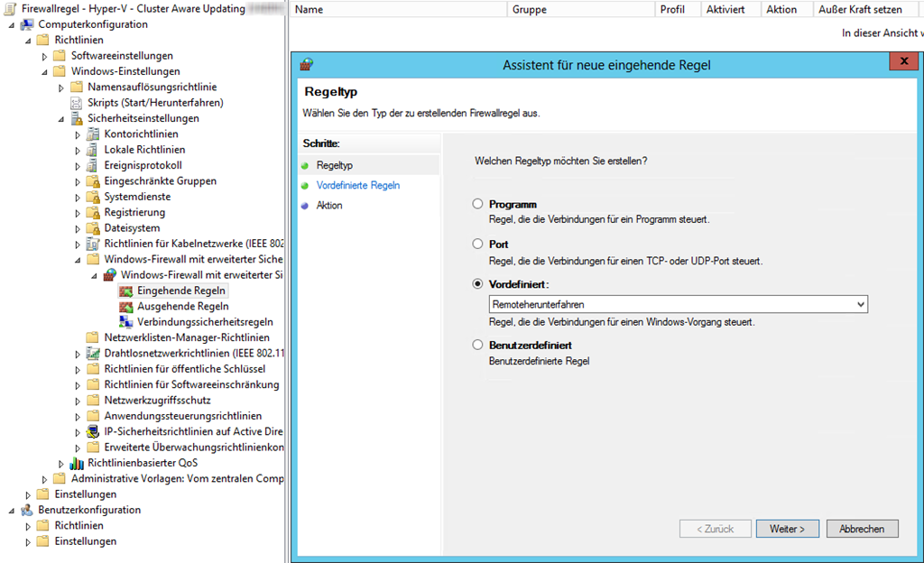
Task: Click the Eingeschränkte Gruppen folder icon
Action: pyautogui.click(x=93, y=181)
